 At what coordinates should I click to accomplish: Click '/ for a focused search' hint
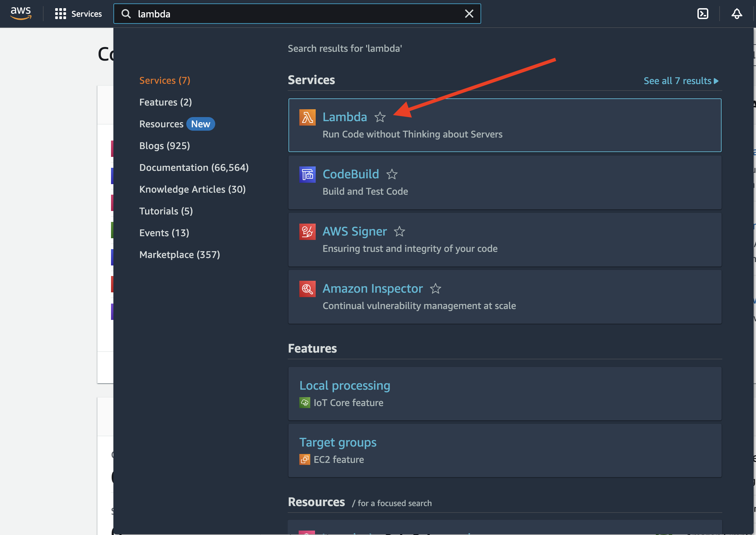(392, 503)
